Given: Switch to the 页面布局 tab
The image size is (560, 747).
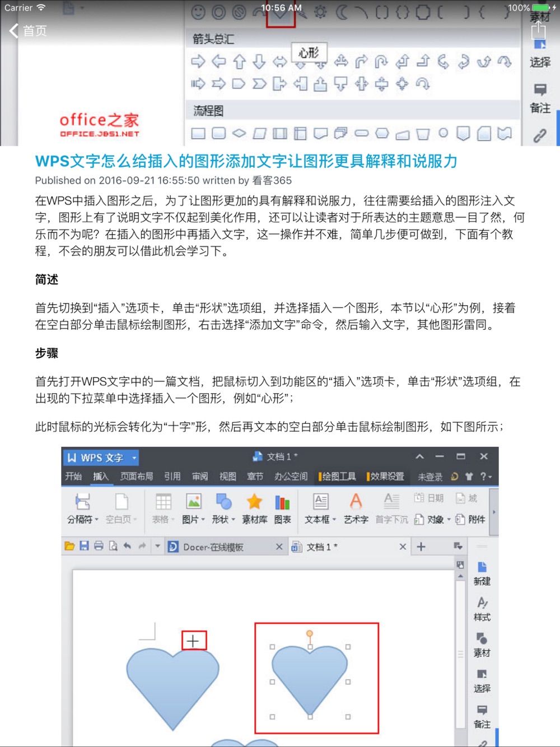Looking at the screenshot, I should point(137,477).
